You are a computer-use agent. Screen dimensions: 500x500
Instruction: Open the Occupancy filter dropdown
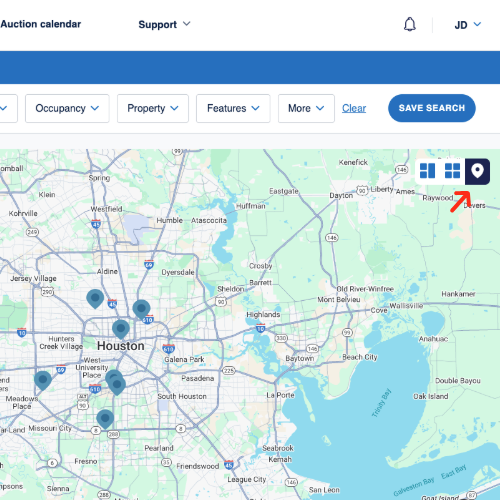tap(67, 108)
